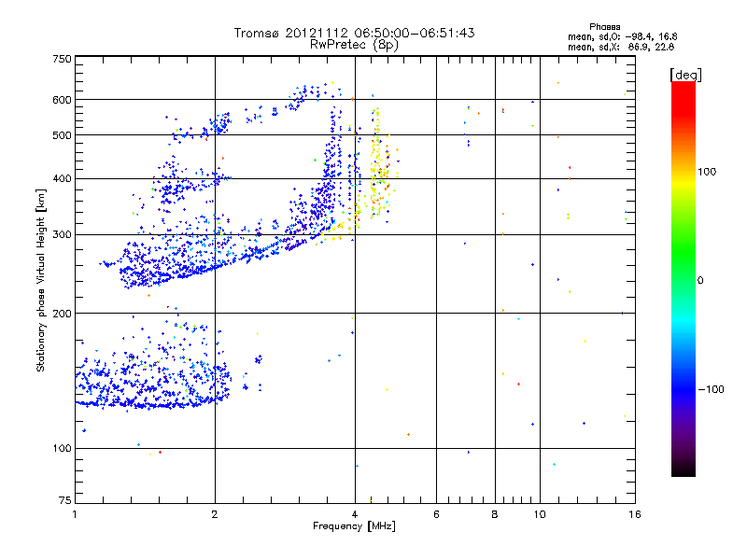Click the title "Tromsø 20121112 06:50:00-06:51:43"
The width and height of the screenshot is (747, 560).
click(354, 33)
